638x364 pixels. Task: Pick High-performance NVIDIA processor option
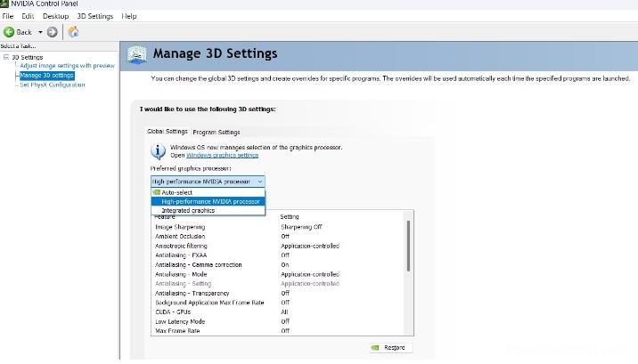[210, 201]
